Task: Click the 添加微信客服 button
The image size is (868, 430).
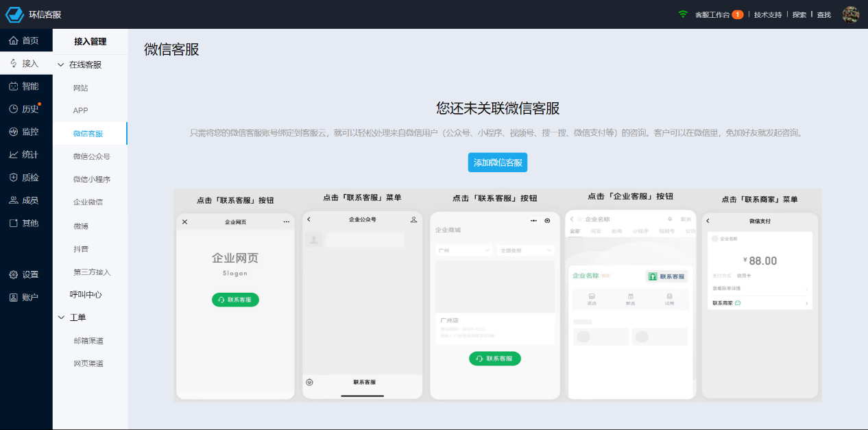Action: coord(498,163)
